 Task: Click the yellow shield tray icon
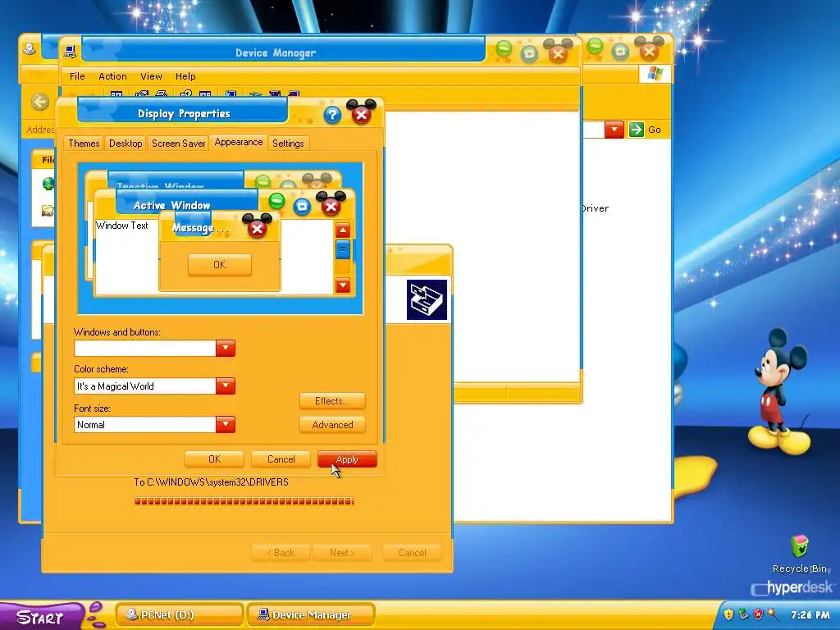(728, 614)
